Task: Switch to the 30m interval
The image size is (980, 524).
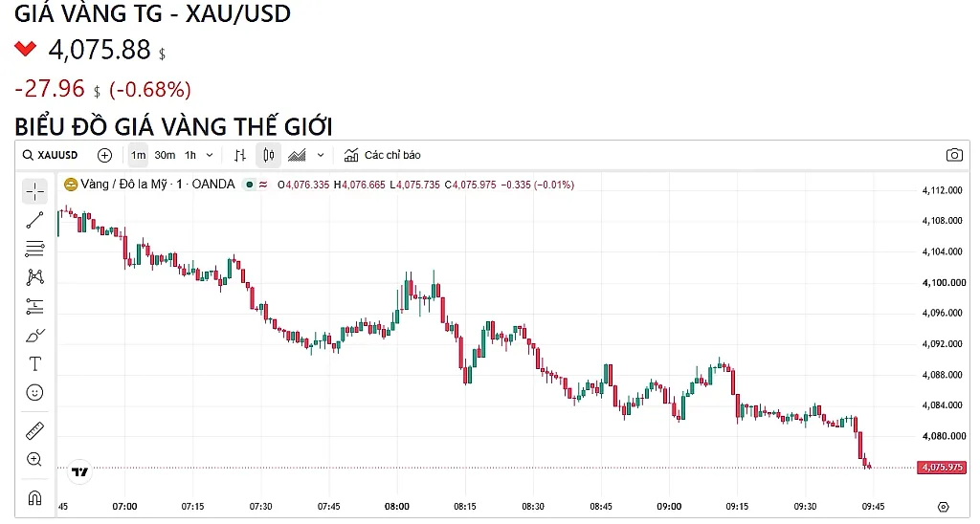Action: click(165, 155)
